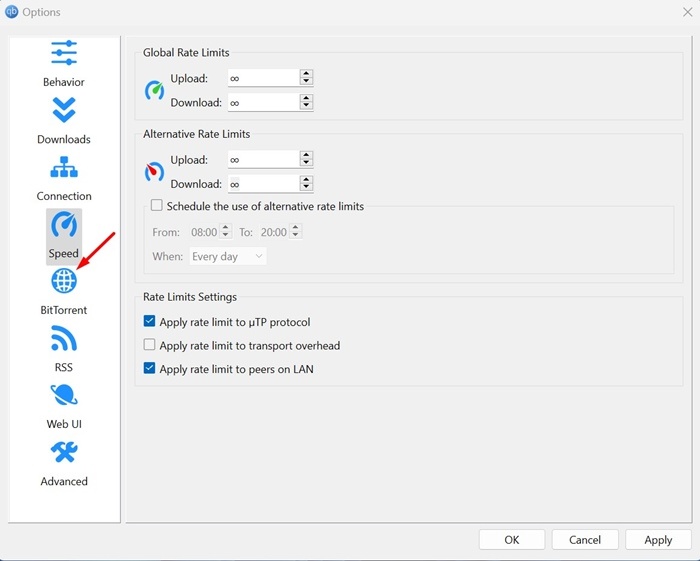Save changes with the Apply button
The image size is (700, 561).
click(658, 540)
